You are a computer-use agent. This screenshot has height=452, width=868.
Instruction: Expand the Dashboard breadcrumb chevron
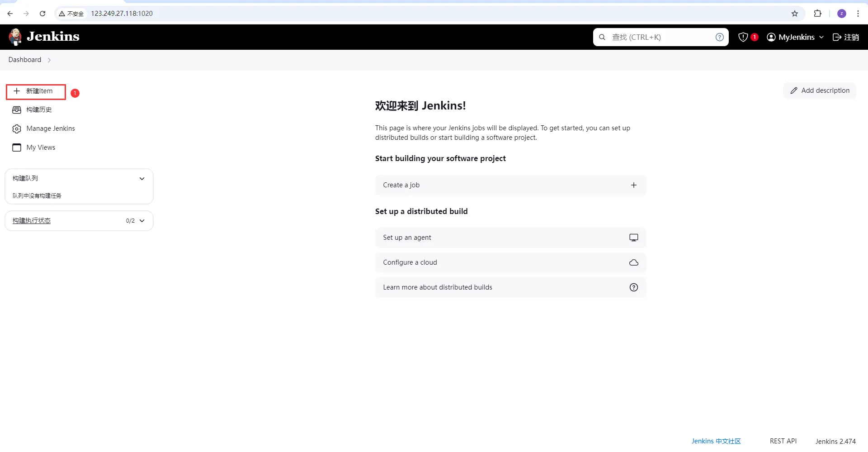(49, 60)
